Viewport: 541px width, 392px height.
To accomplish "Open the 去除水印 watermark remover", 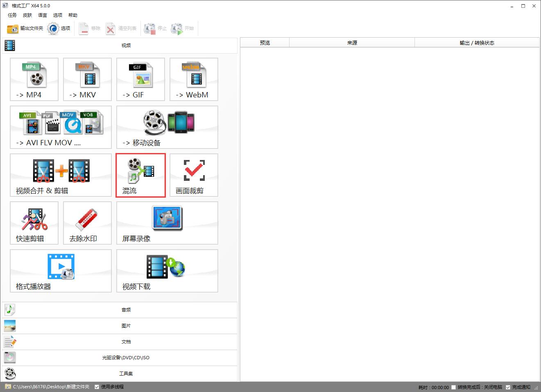I will [x=87, y=223].
